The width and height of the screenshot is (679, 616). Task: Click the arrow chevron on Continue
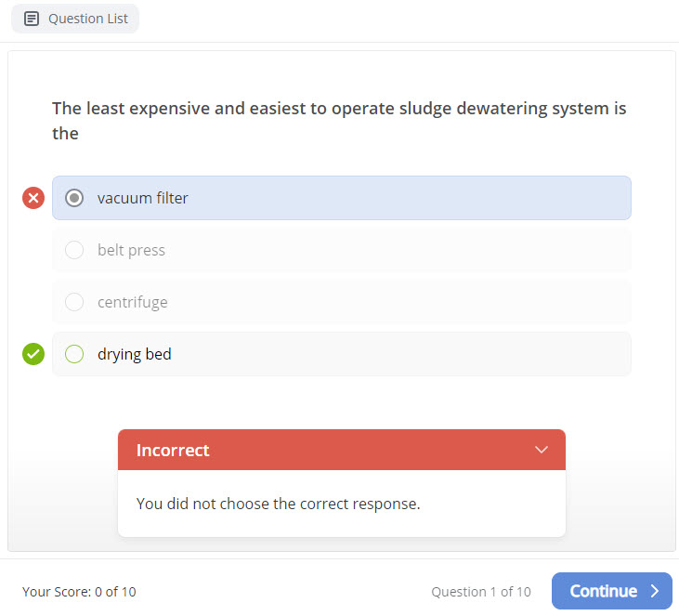point(655,591)
